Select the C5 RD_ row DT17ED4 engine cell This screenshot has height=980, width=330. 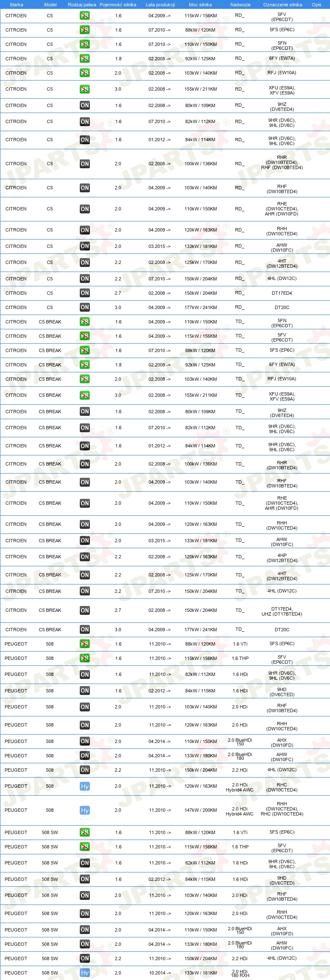tap(282, 293)
